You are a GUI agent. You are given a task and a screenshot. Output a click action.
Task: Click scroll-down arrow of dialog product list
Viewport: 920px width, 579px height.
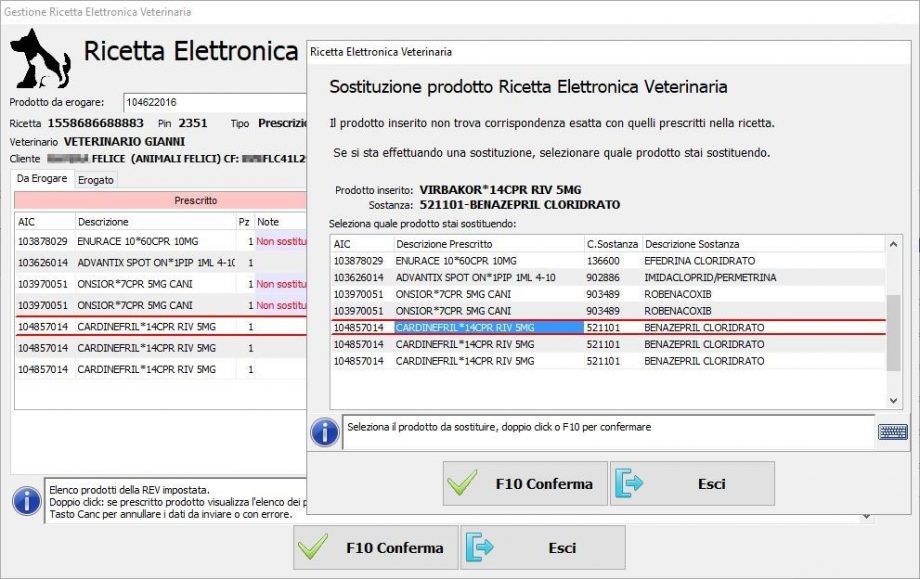coord(894,400)
